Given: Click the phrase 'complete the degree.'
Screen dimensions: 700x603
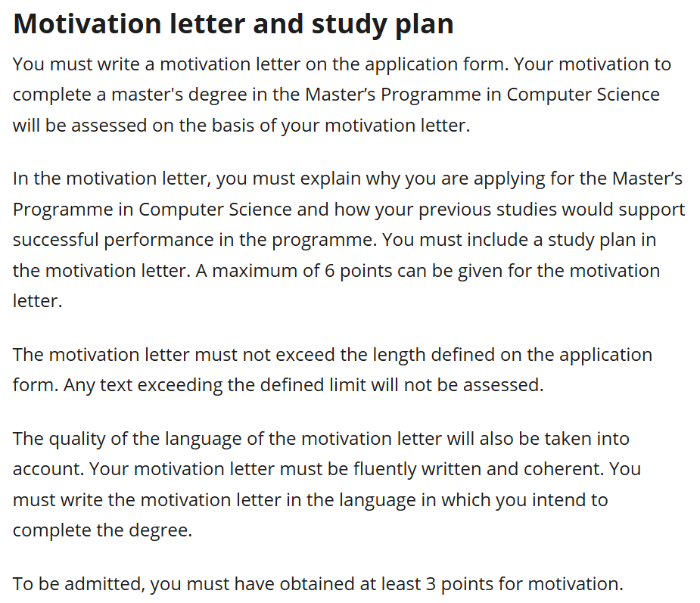Looking at the screenshot, I should point(102,530).
